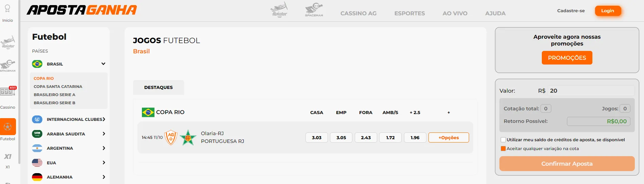The width and height of the screenshot is (644, 184).
Task: Click the Aposta Ganha logo
Action: [82, 10]
